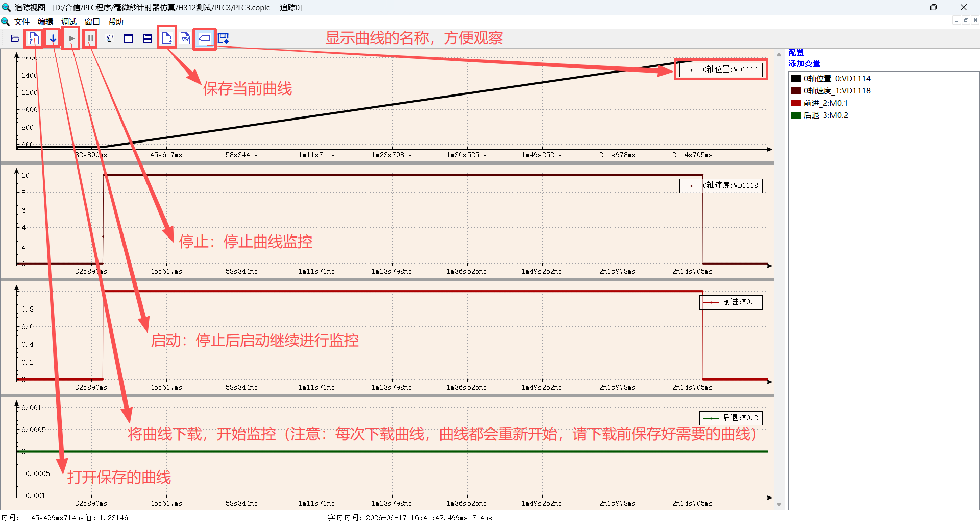Click red swatch of 前进 variable
Screen dimensions: 980x521
coord(796,103)
